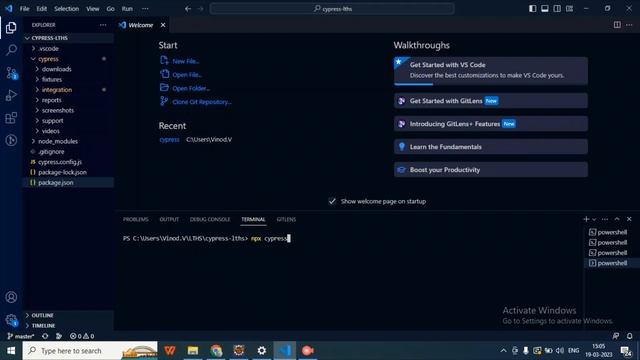640x360 pixels.
Task: Create a new terminal with plus icon
Action: (x=586, y=219)
